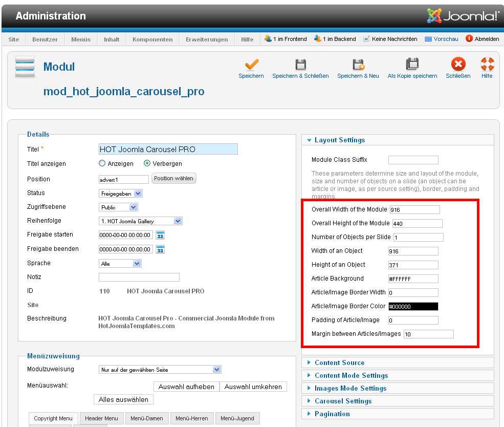Screen dimensions: 504x427
Task: Click the Article/Image Border Width field
Action: [413, 292]
